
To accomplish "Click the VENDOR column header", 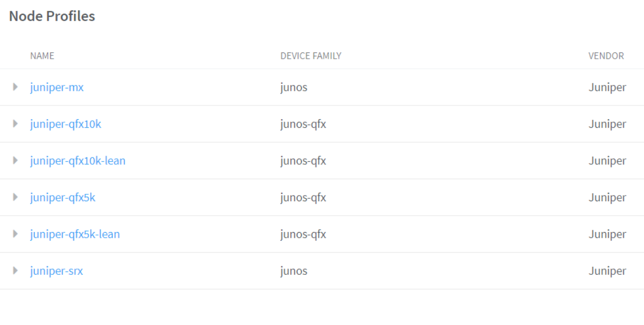I will (x=606, y=56).
